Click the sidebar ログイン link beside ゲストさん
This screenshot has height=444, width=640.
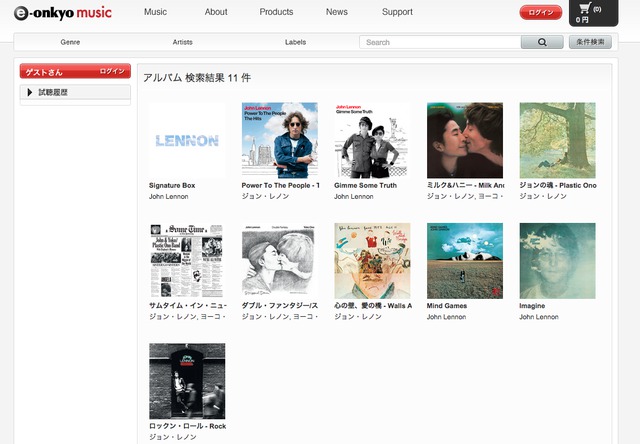tap(112, 72)
